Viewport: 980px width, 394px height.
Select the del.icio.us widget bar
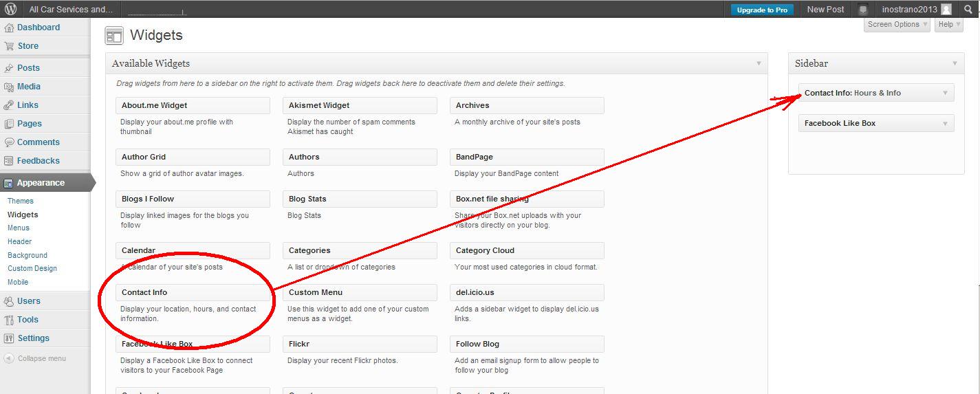(527, 292)
